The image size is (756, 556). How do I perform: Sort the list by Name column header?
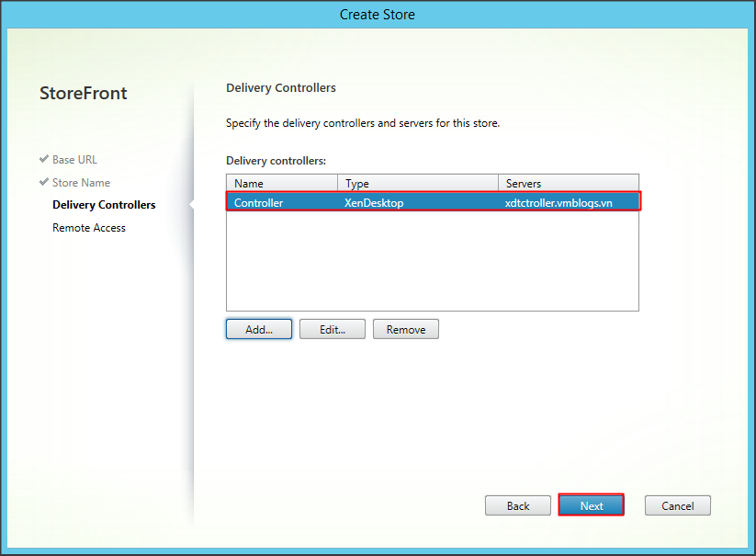click(x=281, y=183)
